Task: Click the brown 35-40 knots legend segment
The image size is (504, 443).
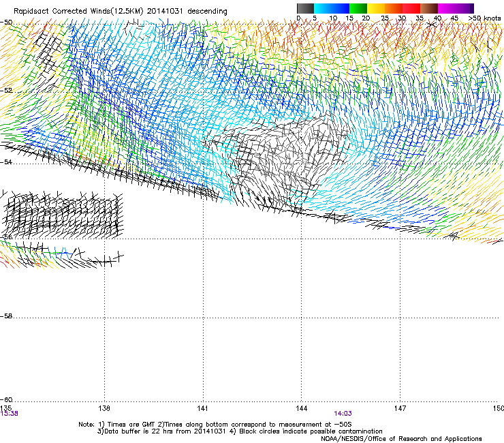Action: [x=429, y=8]
